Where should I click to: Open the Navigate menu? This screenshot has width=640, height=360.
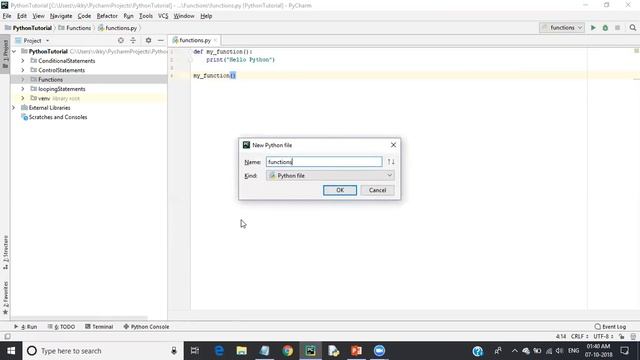tap(61, 16)
